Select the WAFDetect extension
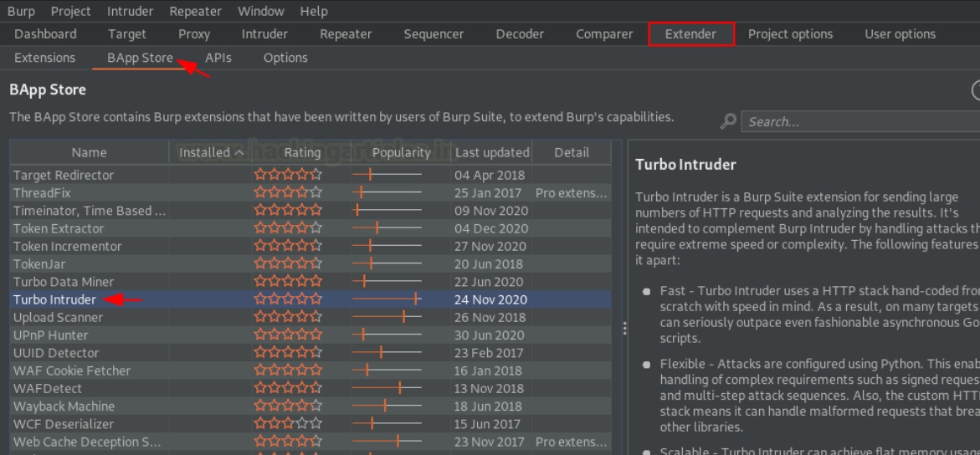 click(x=310, y=389)
